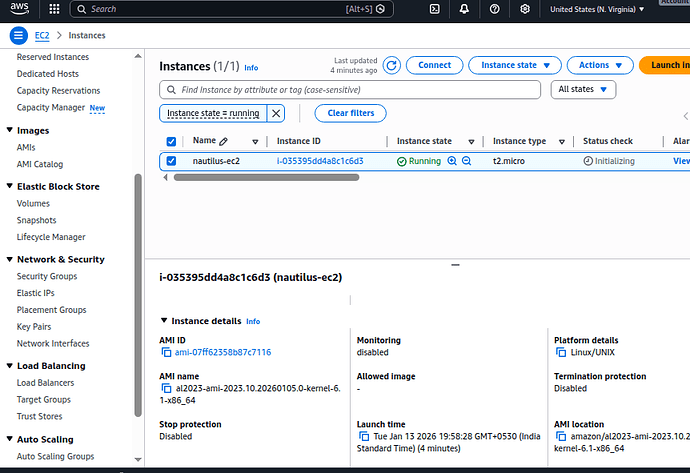
Task: Open Volumes in sidebar
Action: click(x=33, y=203)
